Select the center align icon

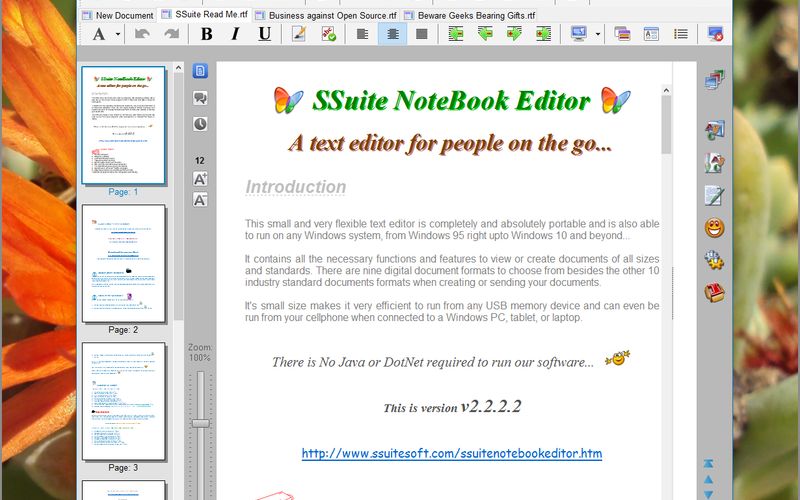(x=391, y=34)
